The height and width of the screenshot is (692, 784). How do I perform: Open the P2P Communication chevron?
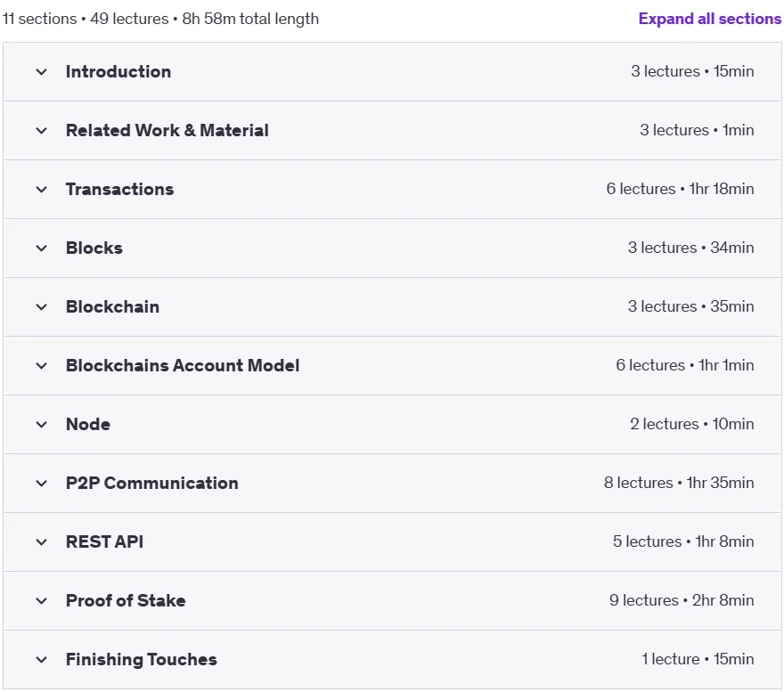tap(42, 484)
